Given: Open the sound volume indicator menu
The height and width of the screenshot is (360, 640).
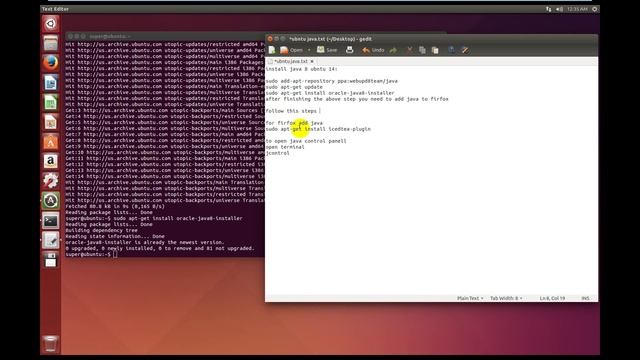Looking at the screenshot, I should [559, 9].
